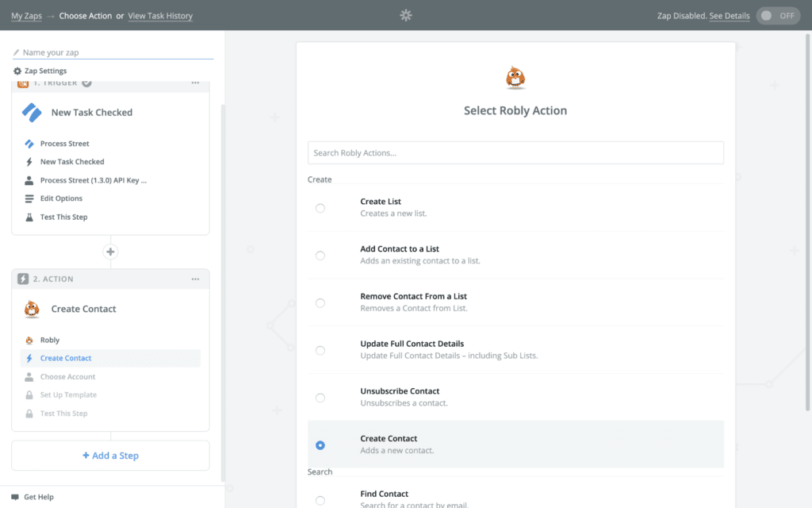Click the trigger step green checkmark
The image size is (812, 508).
[87, 83]
